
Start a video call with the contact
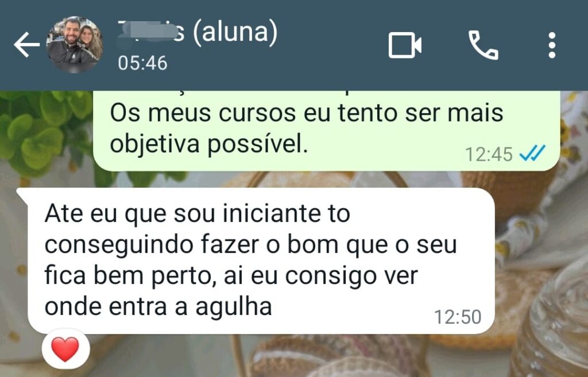tap(405, 45)
